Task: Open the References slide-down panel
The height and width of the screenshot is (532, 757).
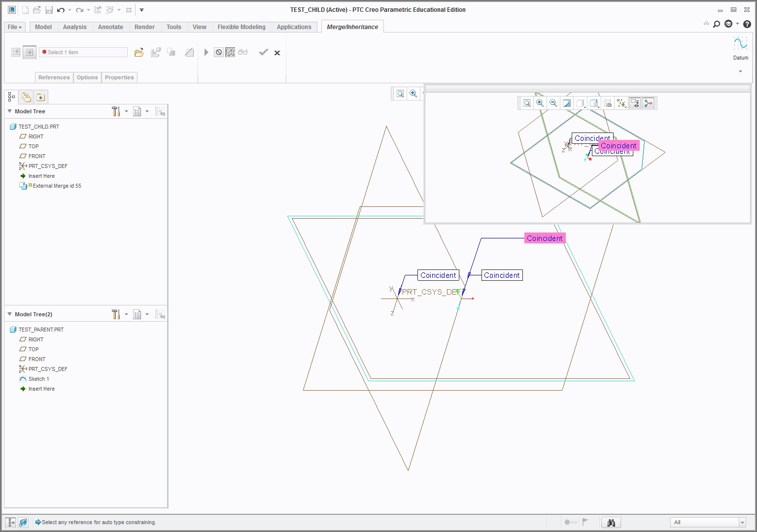Action: pos(54,77)
